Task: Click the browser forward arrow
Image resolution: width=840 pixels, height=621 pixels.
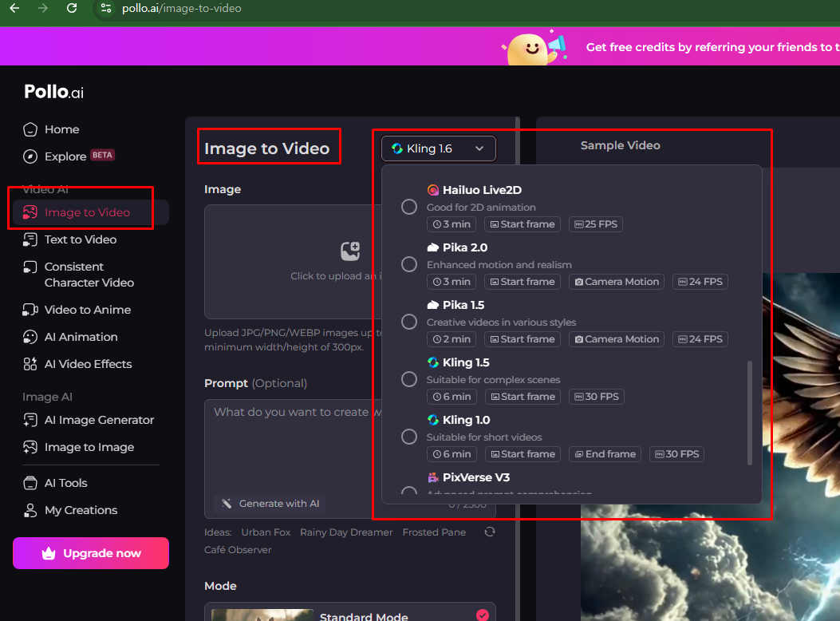Action: (43, 8)
